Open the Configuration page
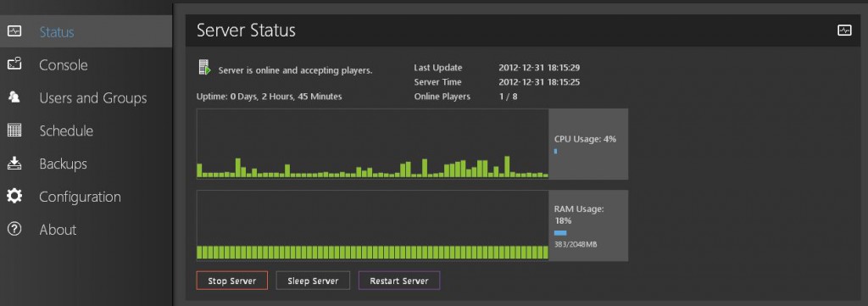Viewport: 868px width, 306px height. [x=80, y=197]
